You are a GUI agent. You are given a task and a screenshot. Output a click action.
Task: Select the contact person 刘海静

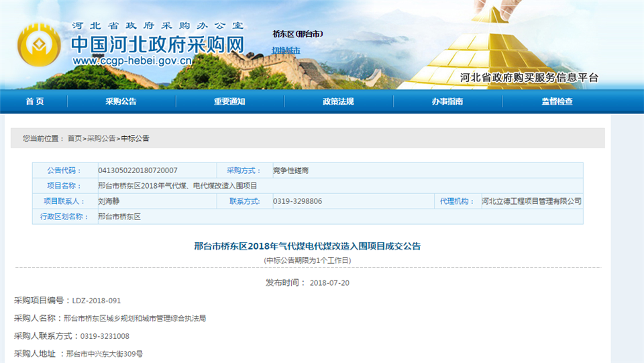(x=109, y=201)
